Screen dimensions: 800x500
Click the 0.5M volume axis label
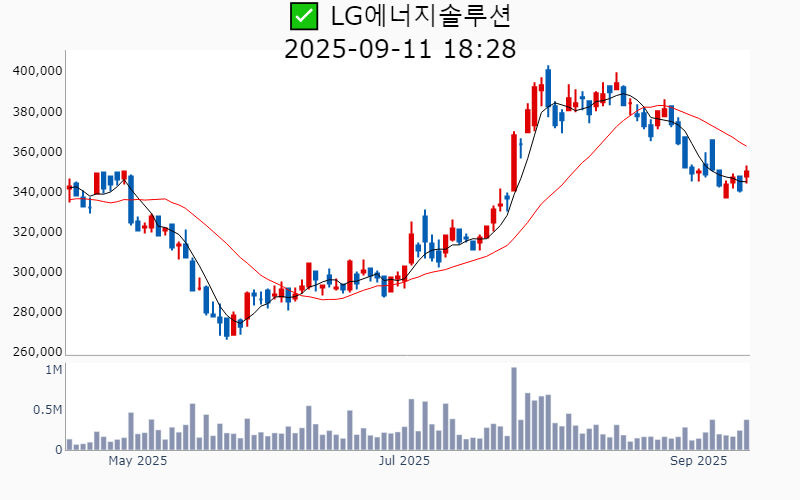47,410
